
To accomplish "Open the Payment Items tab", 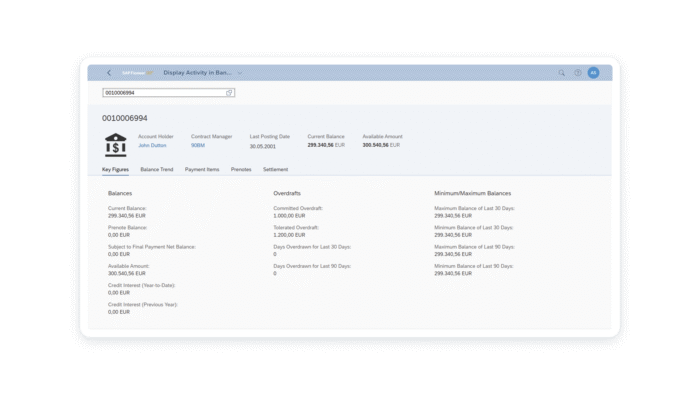I will (202, 170).
